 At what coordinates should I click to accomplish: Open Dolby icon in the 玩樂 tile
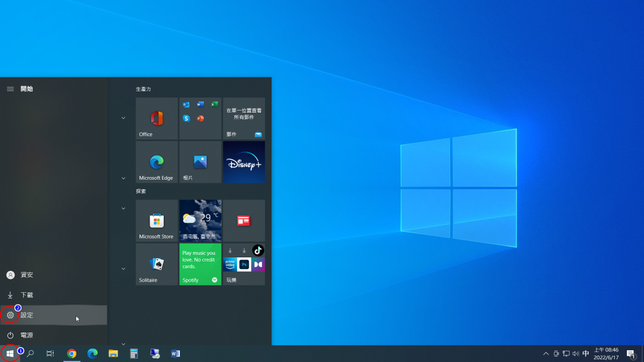[258, 264]
